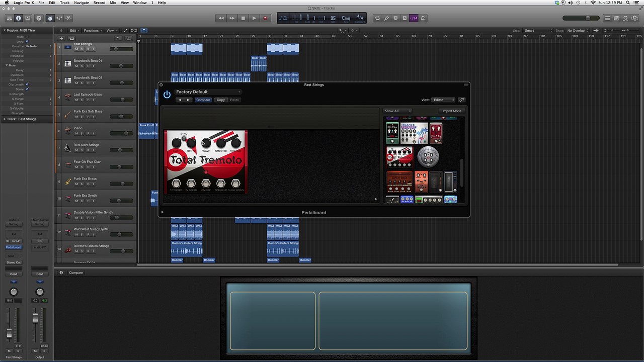The height and width of the screenshot is (362, 644).
Task: Toggle the Loop checkbox in region inspector
Action: [x=27, y=41]
